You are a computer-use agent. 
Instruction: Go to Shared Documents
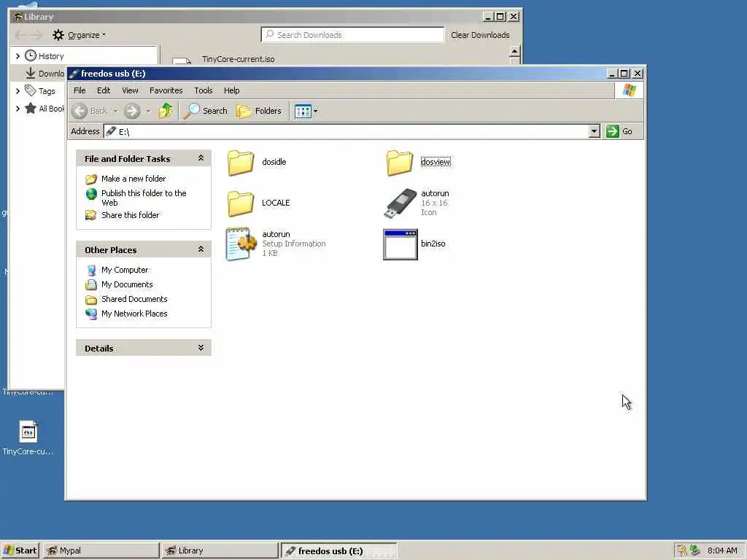[x=134, y=299]
